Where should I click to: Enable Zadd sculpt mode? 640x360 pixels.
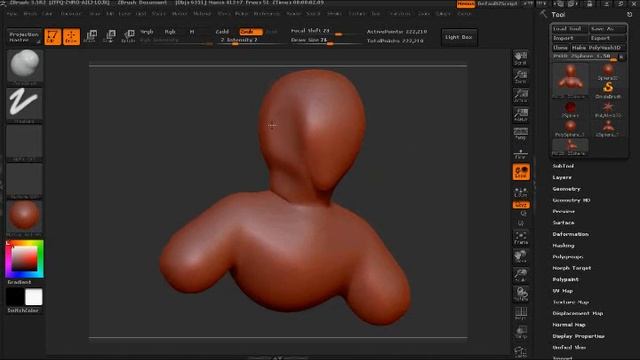(222, 32)
